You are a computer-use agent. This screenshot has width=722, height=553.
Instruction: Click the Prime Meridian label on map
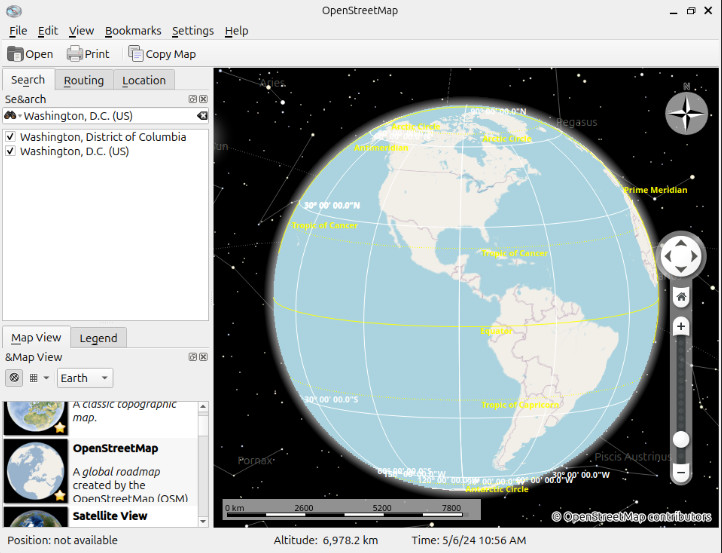click(655, 190)
